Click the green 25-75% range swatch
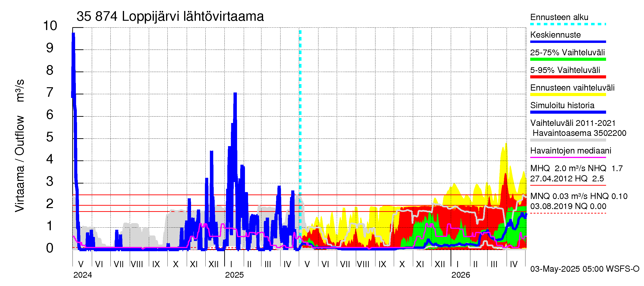The image size is (644, 286). 568,59
